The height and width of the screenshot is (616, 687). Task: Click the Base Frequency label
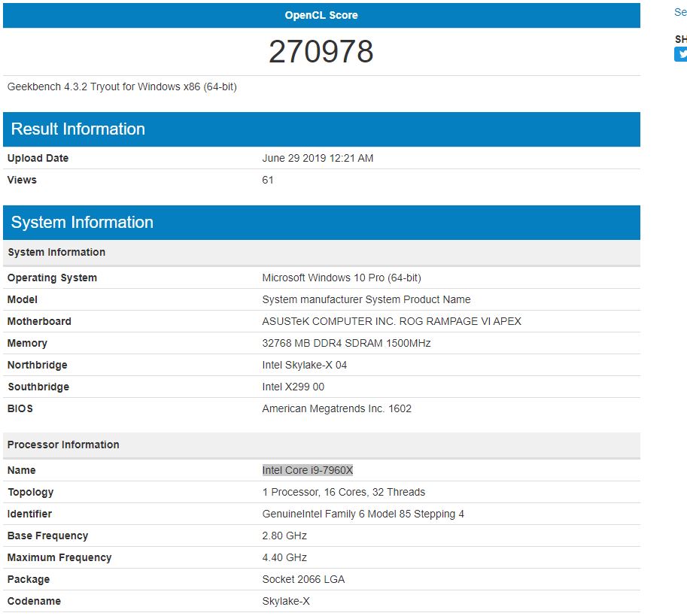47,536
